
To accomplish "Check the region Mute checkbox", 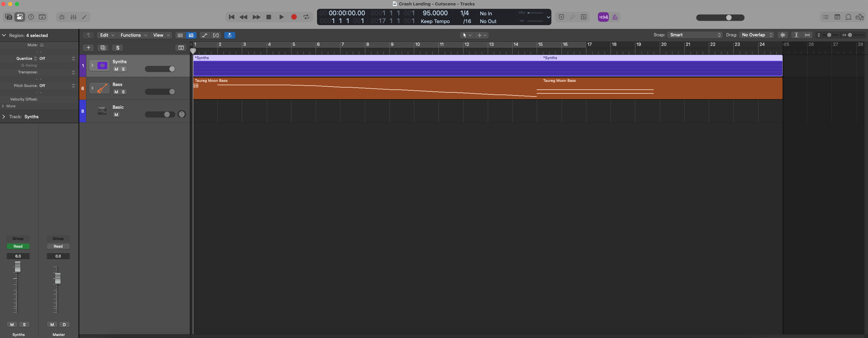I will point(42,45).
